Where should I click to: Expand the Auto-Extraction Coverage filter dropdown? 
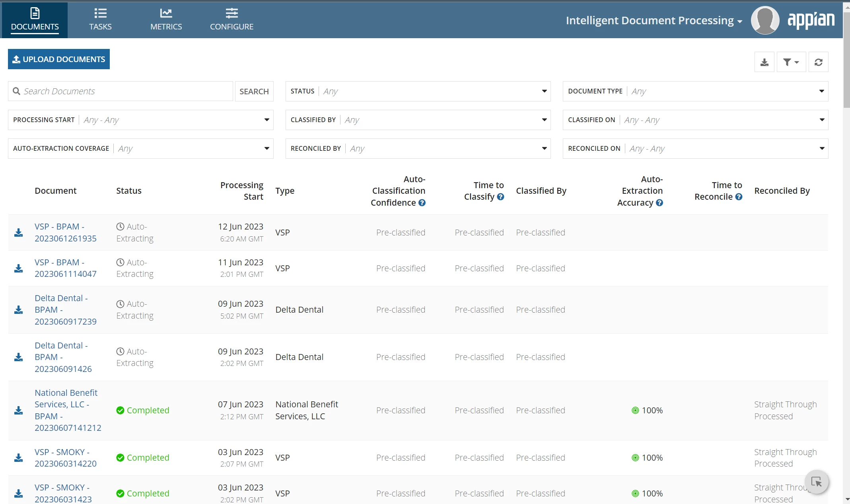(141, 149)
